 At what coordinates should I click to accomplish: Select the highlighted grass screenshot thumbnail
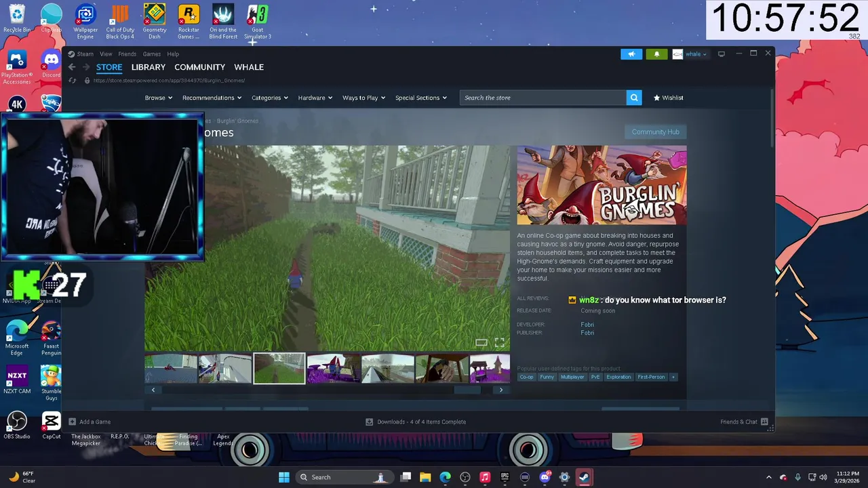click(x=279, y=368)
